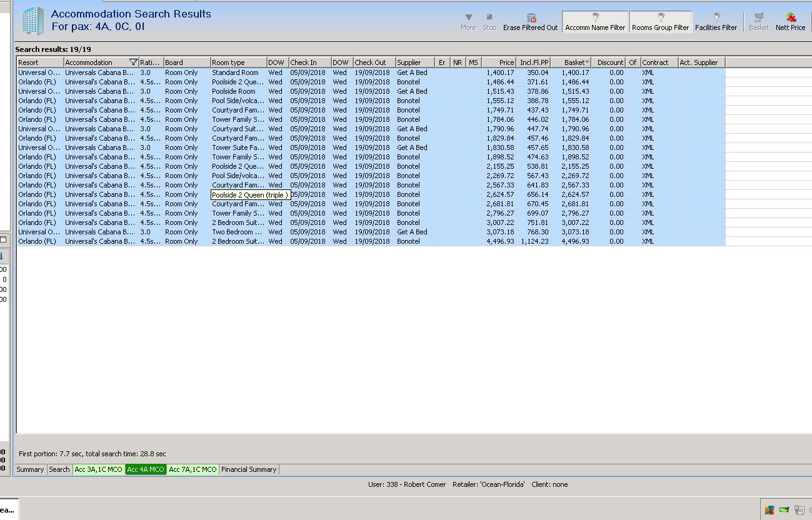Click the Er column header
The width and height of the screenshot is (812, 520).
(443, 62)
